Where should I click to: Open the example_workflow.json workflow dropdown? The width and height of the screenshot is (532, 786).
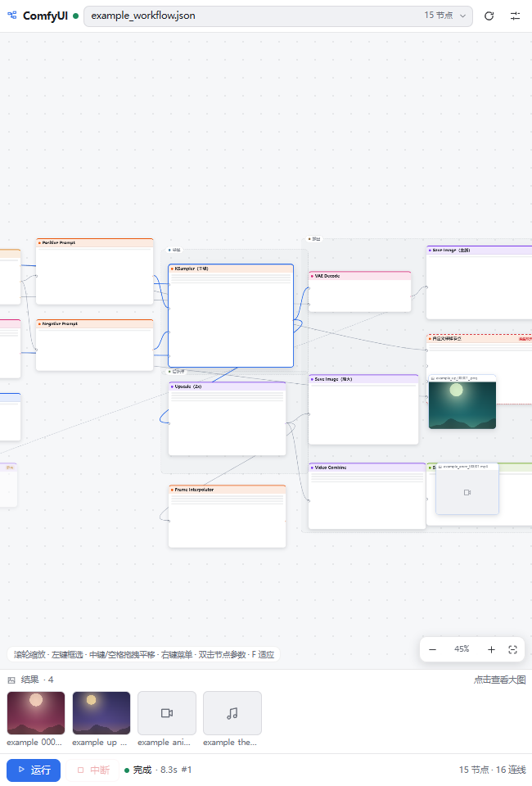coord(278,16)
